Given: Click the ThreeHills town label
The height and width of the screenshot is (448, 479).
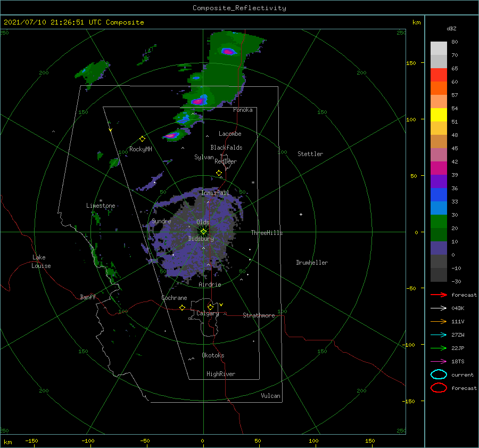Looking at the screenshot, I should pyautogui.click(x=267, y=233).
